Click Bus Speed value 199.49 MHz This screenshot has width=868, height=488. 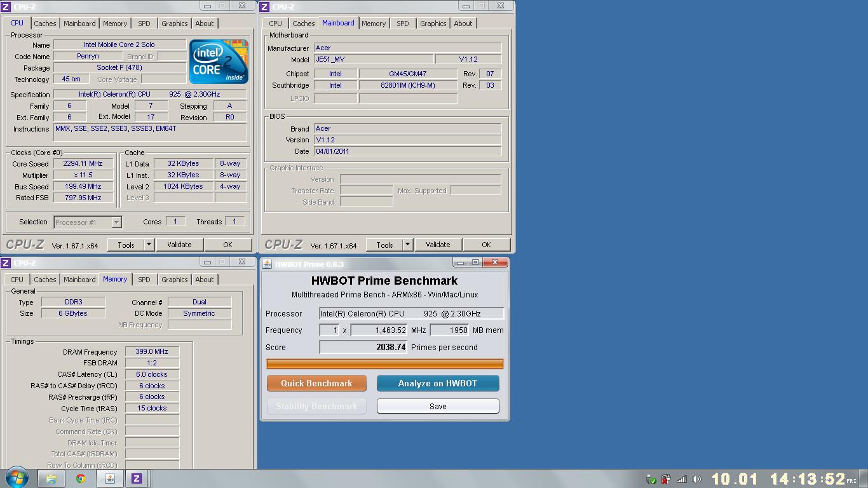83,186
